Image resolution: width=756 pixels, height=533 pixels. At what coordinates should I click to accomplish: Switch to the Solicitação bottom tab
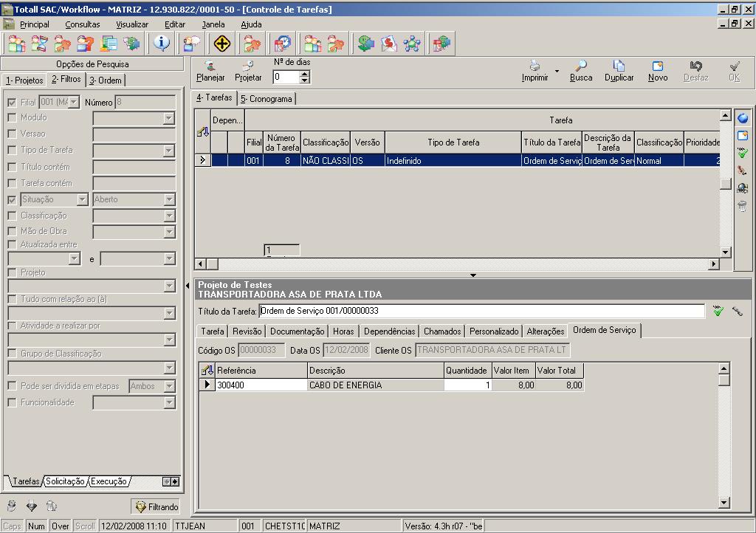coord(65,481)
